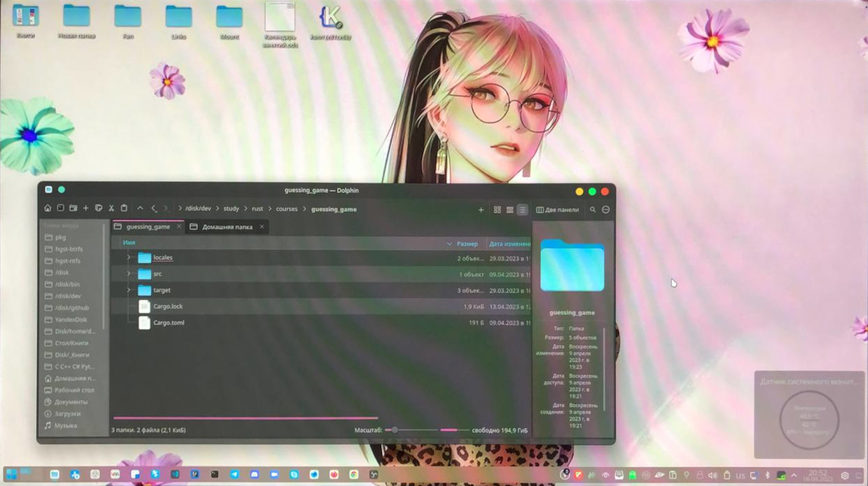Go up one directory with the up arrow
Viewport: 868px width, 486px height.
coord(140,208)
